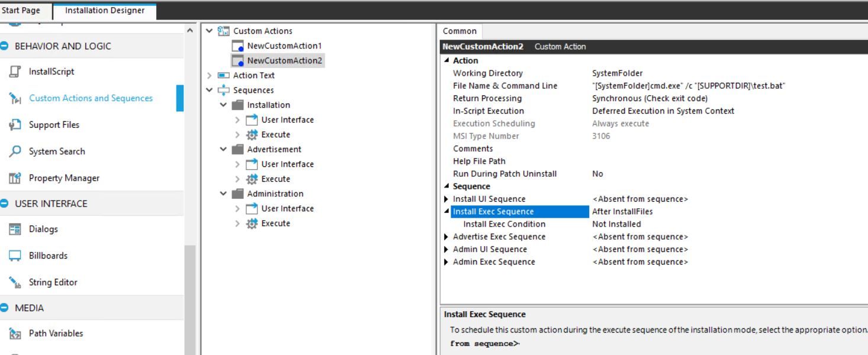Click the Custom Actions root node icon

click(x=224, y=31)
